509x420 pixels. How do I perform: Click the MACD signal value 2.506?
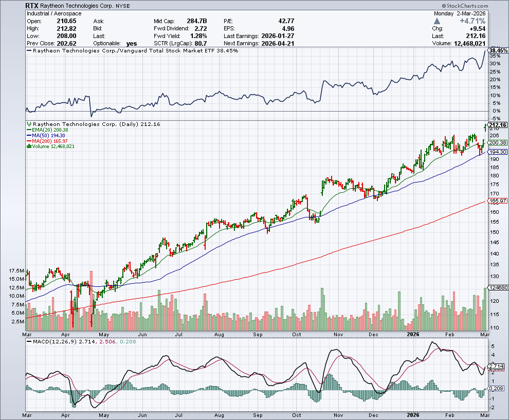(x=107, y=341)
